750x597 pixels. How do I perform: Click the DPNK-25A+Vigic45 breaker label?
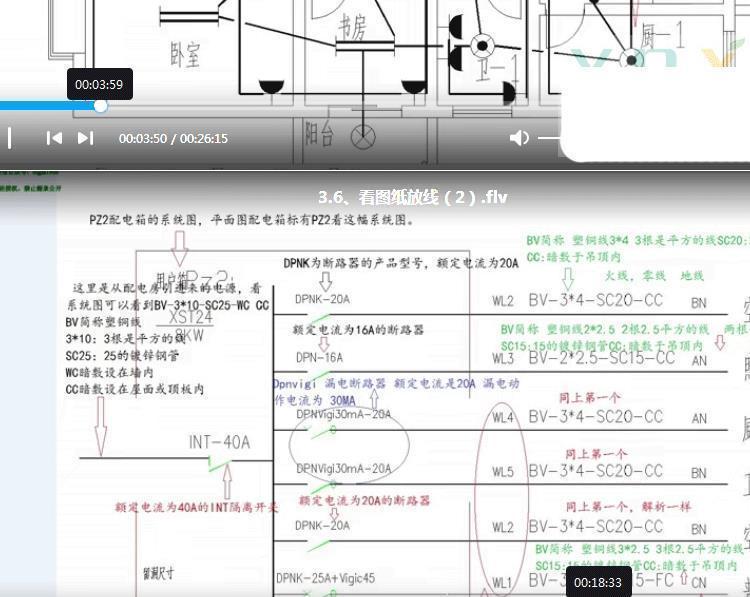pos(326,578)
